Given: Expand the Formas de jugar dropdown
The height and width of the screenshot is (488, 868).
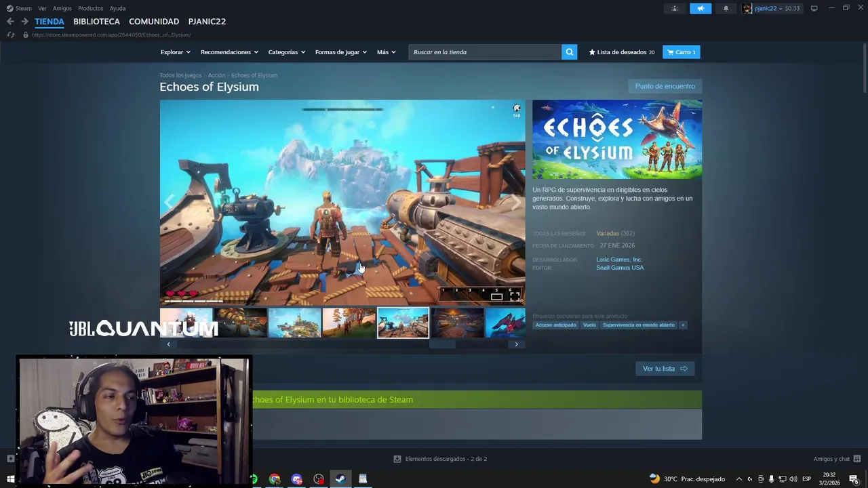Looking at the screenshot, I should click(340, 52).
